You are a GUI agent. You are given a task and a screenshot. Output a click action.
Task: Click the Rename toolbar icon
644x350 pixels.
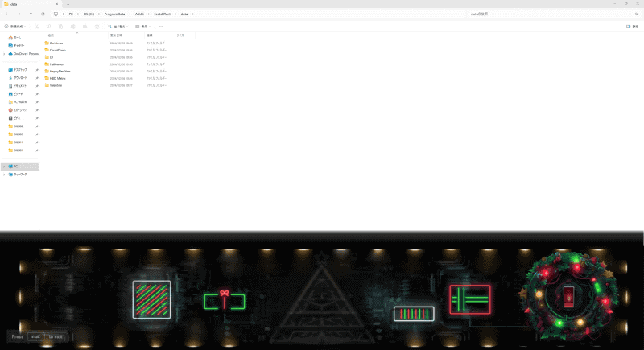[x=72, y=27]
